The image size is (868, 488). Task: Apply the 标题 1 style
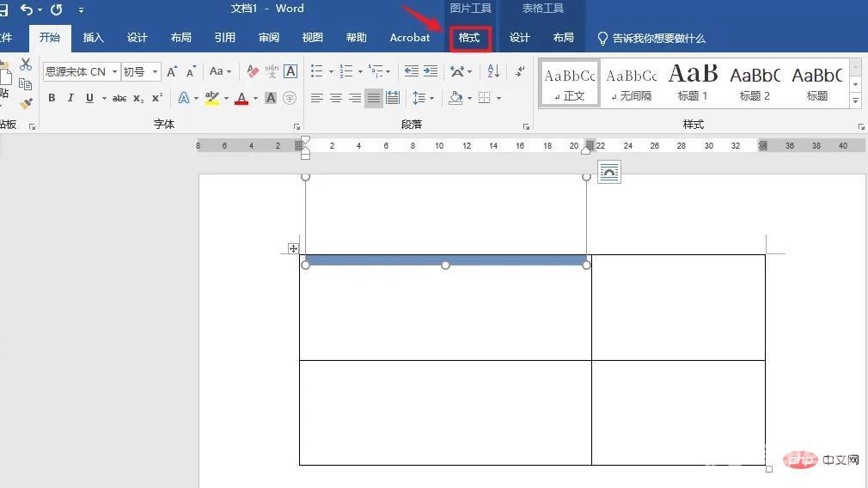[x=693, y=83]
